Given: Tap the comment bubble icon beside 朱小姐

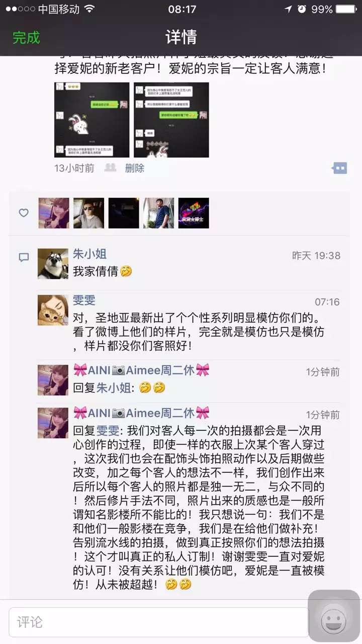Looking at the screenshot, I should point(24,258).
